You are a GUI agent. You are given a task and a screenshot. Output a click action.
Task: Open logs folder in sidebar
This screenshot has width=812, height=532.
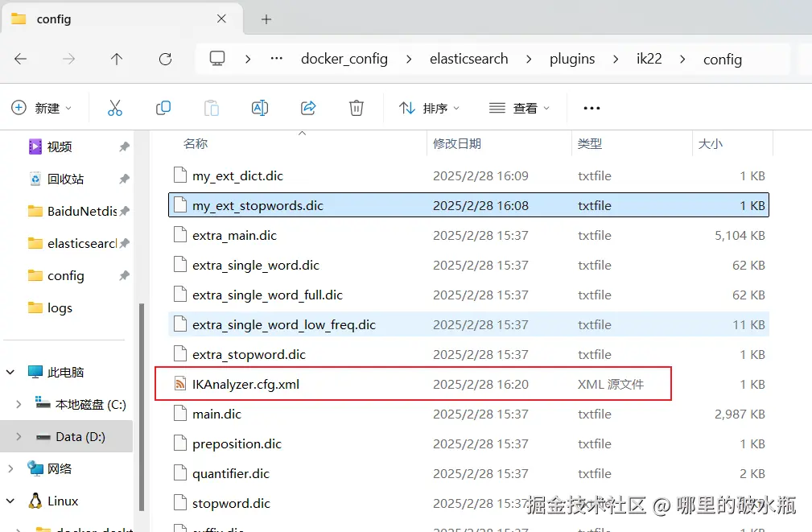[50, 307]
